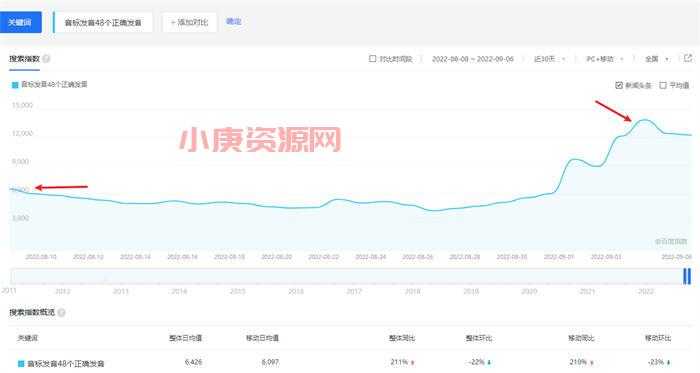Click the blue 确定 link
Screen dimensions: 700x373
point(233,21)
